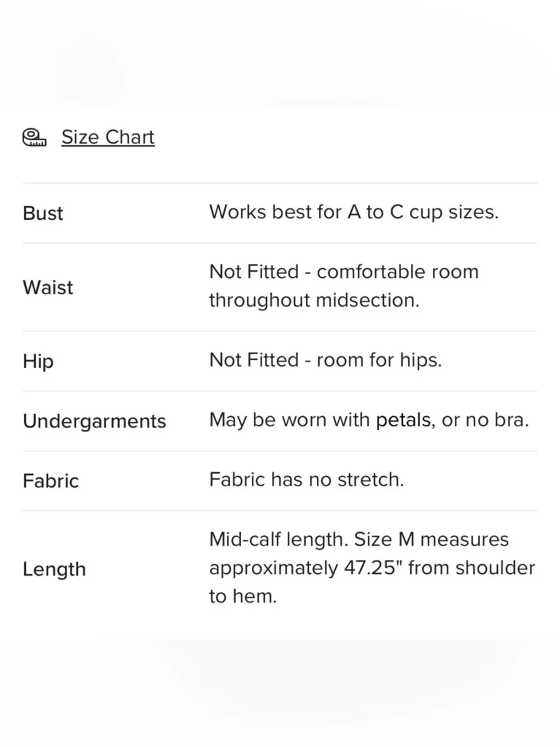
Task: Click 'Not Fitted - comfortable room' text
Action: [344, 272]
